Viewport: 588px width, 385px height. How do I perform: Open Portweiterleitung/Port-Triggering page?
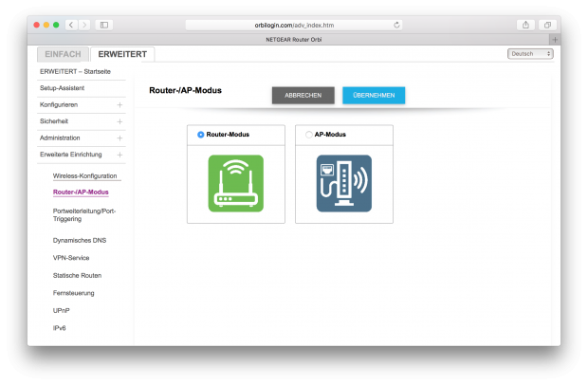click(84, 215)
